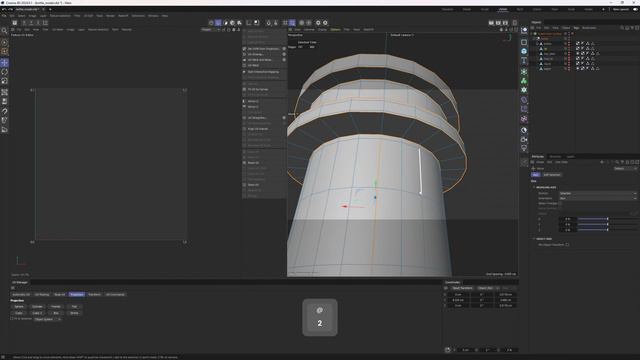The image size is (640, 360).
Task: Collapse the Modeling Axis section
Action: [534, 187]
